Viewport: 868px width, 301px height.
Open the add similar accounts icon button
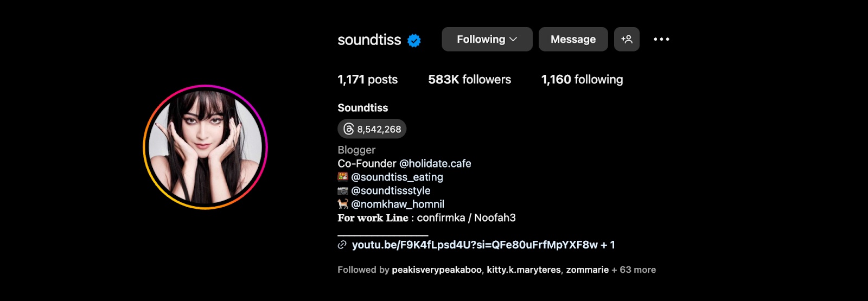[627, 39]
